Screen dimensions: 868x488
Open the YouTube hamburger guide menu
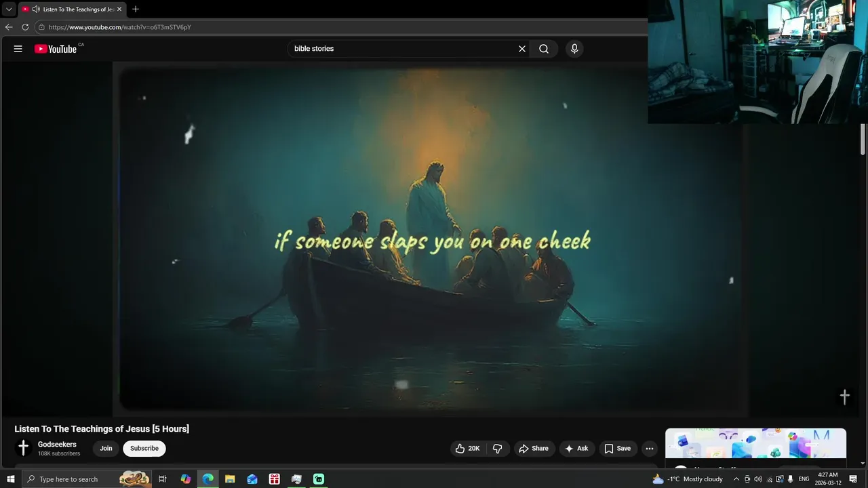[x=18, y=49]
